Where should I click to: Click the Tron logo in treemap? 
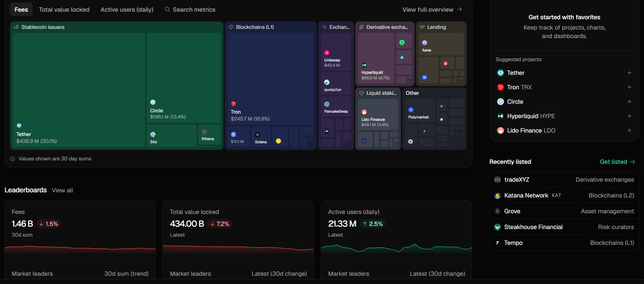pos(233,104)
